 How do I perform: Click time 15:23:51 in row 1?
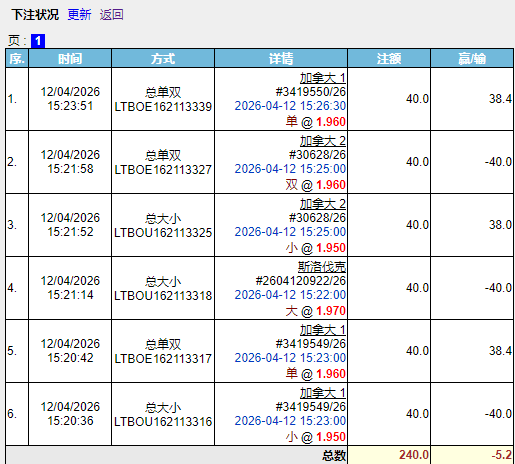point(70,106)
